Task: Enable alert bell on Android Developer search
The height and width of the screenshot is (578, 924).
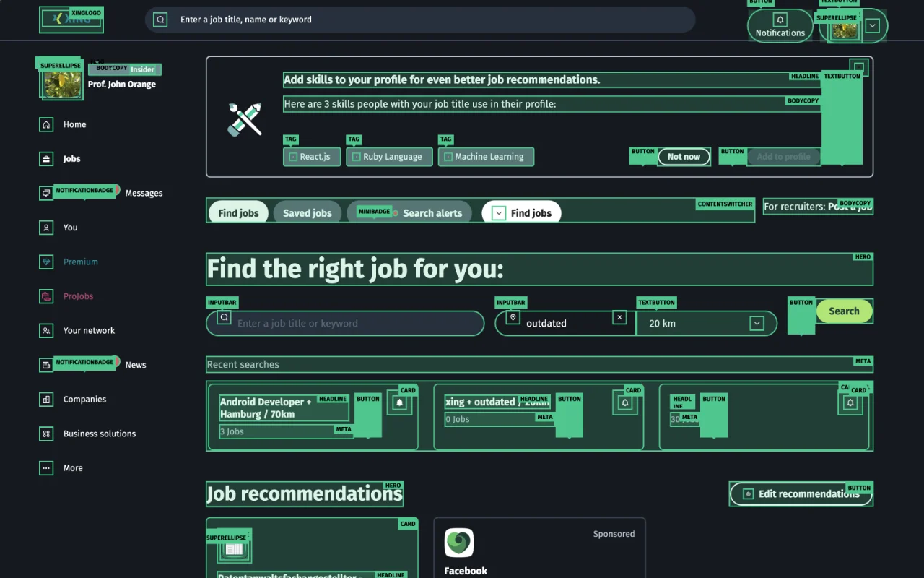Action: pyautogui.click(x=401, y=402)
